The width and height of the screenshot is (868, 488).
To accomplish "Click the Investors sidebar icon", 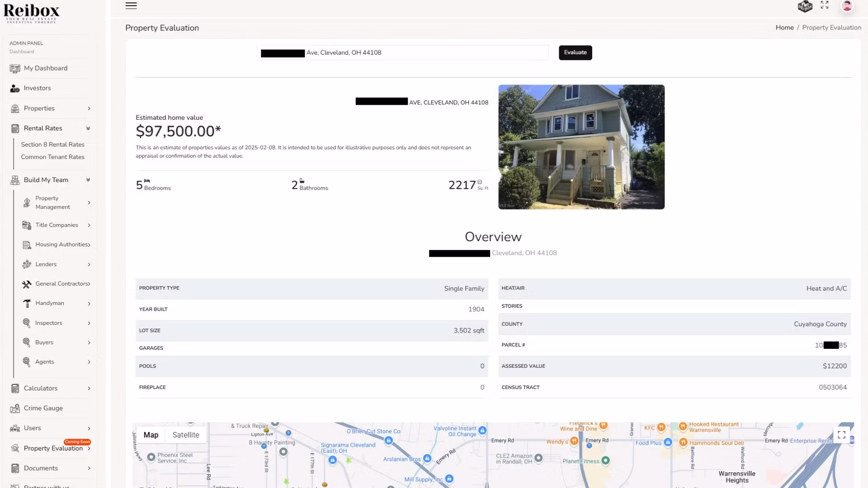I will tap(15, 89).
